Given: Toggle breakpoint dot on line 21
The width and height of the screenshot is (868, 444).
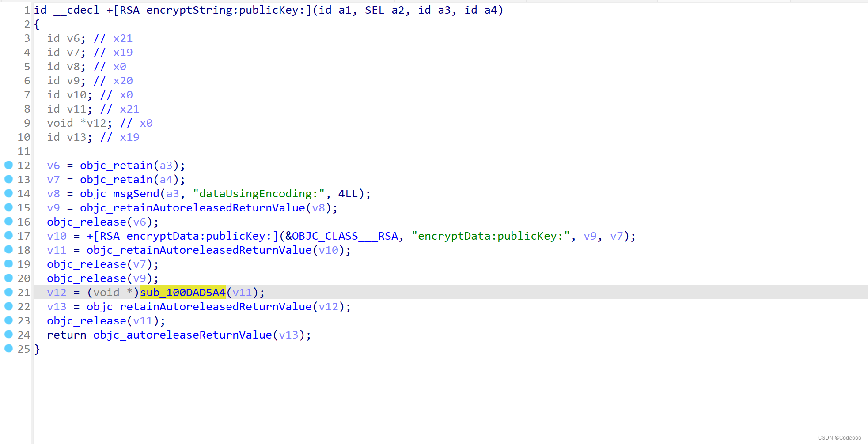Looking at the screenshot, I should pyautogui.click(x=9, y=292).
